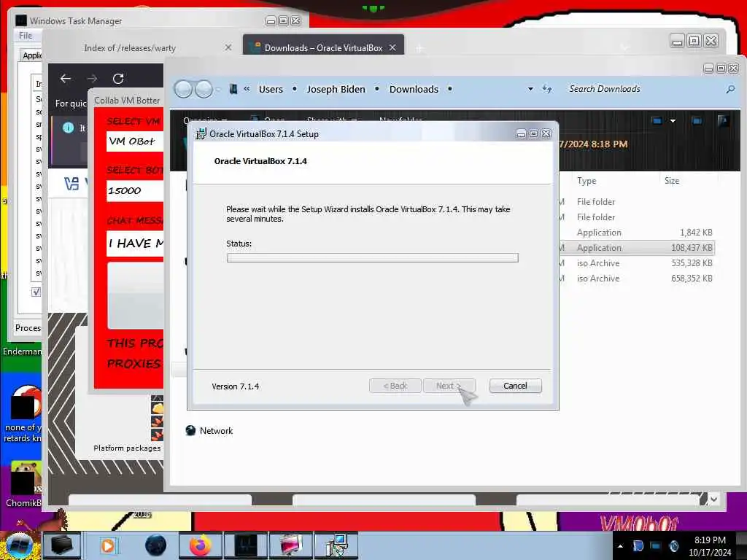Click the folder icon at address bar start
Image resolution: width=747 pixels, height=560 pixels.
click(x=233, y=89)
